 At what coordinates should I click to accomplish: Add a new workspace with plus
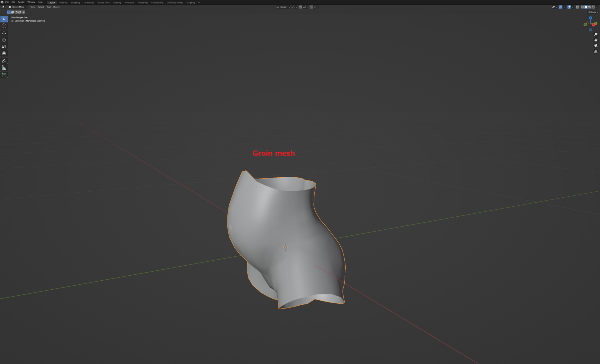pyautogui.click(x=199, y=2)
